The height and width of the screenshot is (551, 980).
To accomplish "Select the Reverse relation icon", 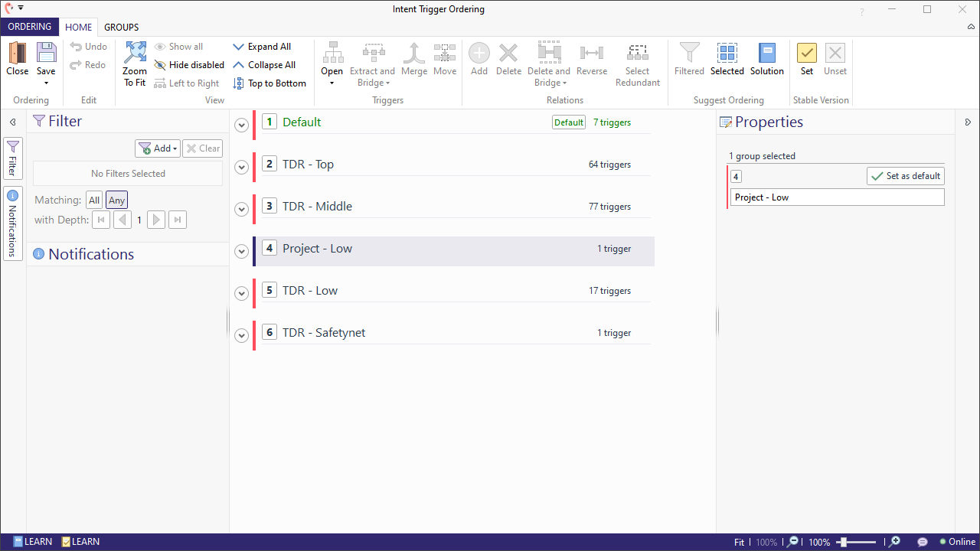I will coord(591,57).
